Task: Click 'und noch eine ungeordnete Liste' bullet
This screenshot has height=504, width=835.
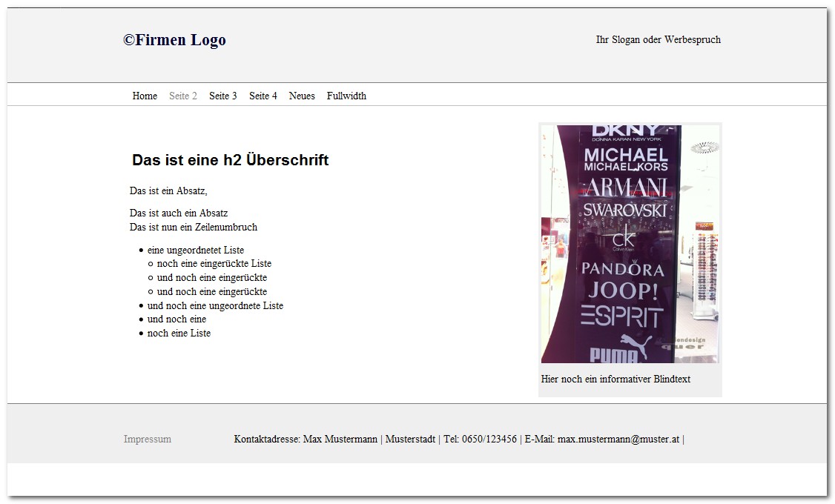Action: click(x=215, y=305)
